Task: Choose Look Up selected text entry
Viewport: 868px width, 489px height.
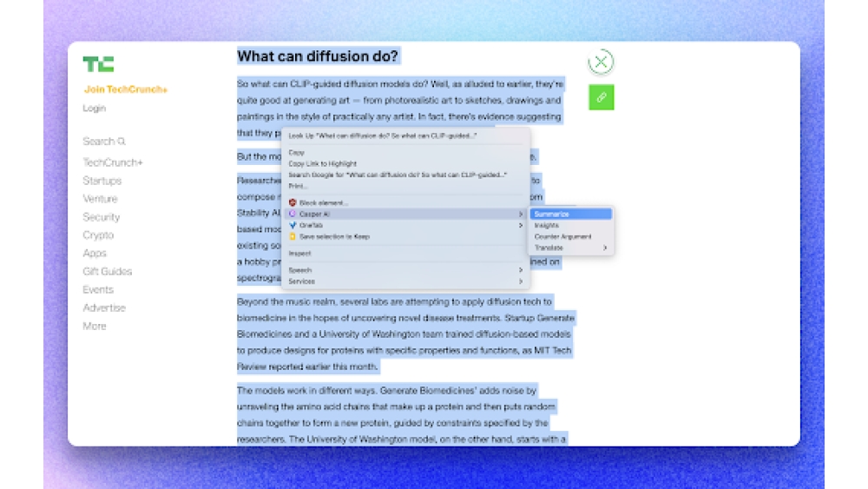Action: click(405, 135)
